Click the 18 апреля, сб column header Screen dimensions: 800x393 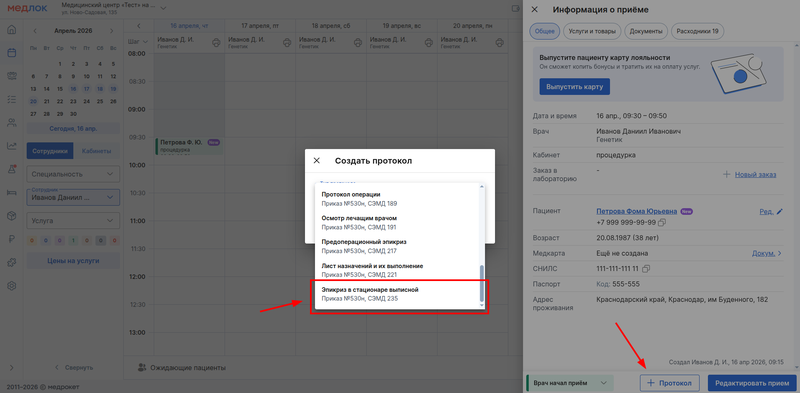point(330,26)
